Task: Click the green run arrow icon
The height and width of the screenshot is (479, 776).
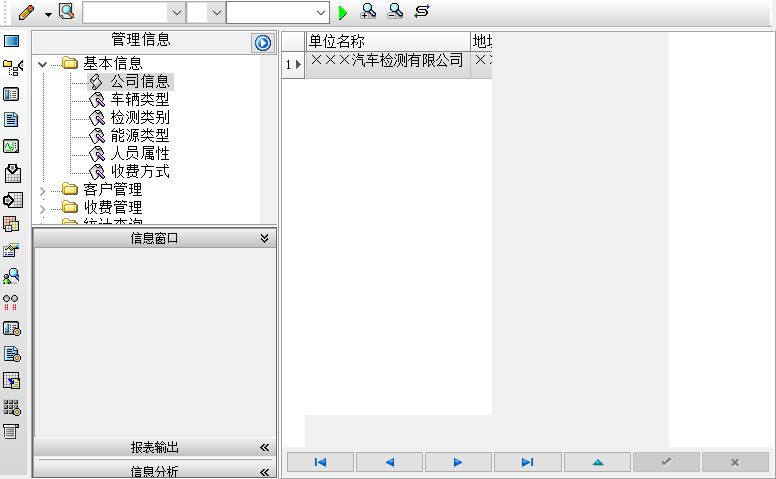Action: click(342, 12)
